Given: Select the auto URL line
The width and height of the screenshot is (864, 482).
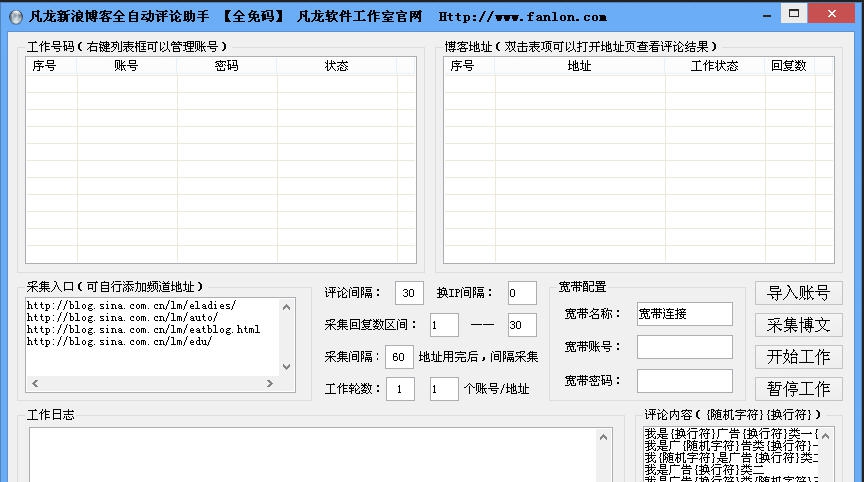Looking at the screenshot, I should (x=122, y=317).
